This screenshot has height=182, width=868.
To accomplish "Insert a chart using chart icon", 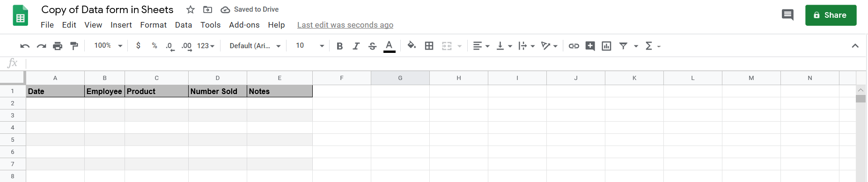I will [606, 46].
